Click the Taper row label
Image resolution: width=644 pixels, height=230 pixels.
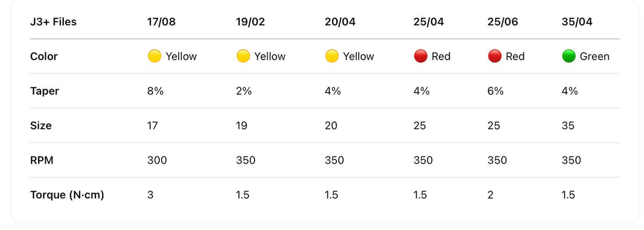click(44, 91)
